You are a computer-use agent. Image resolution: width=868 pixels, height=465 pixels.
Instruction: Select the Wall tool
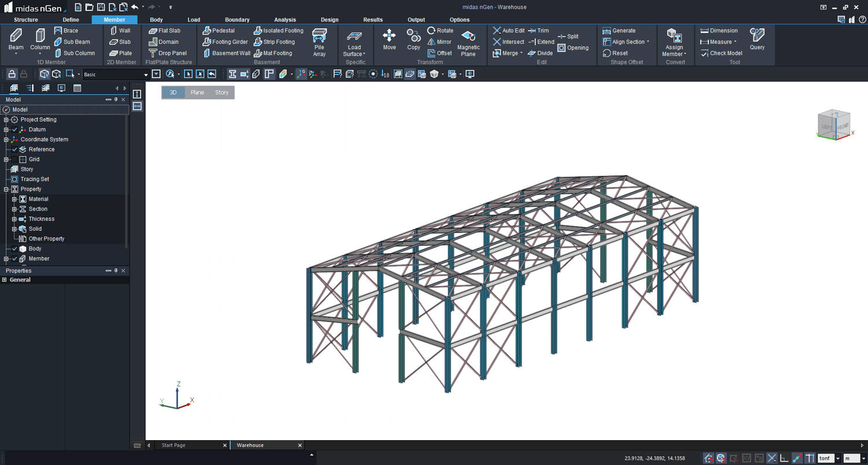122,30
